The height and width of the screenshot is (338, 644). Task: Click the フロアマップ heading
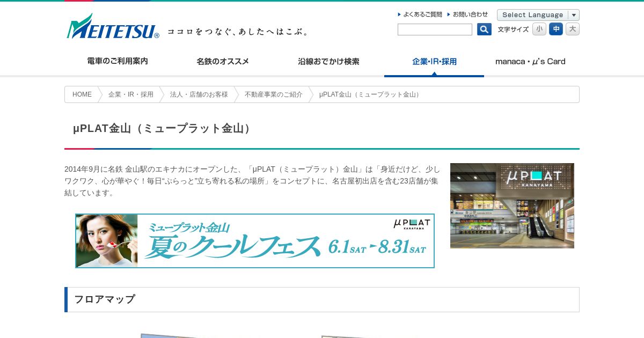point(105,299)
